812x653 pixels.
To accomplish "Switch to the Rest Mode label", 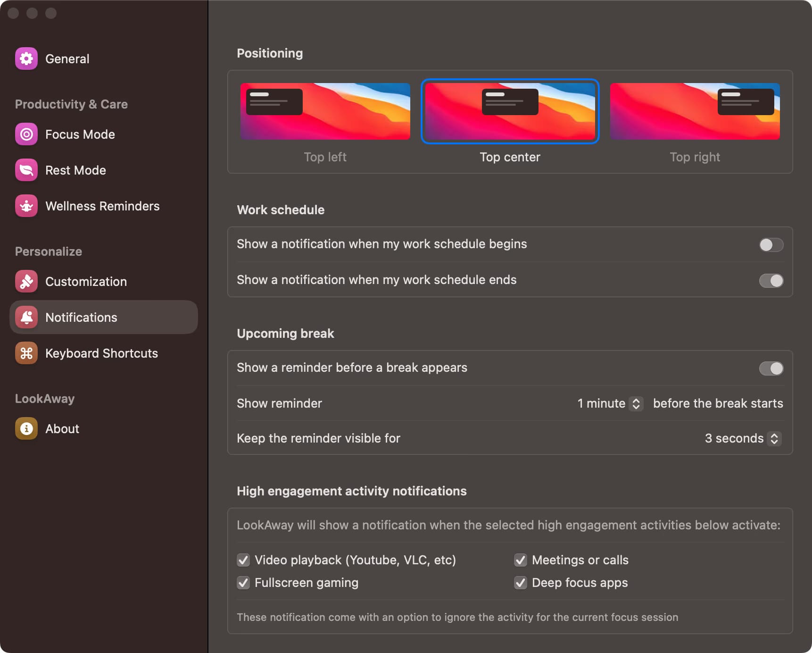I will coord(75,170).
